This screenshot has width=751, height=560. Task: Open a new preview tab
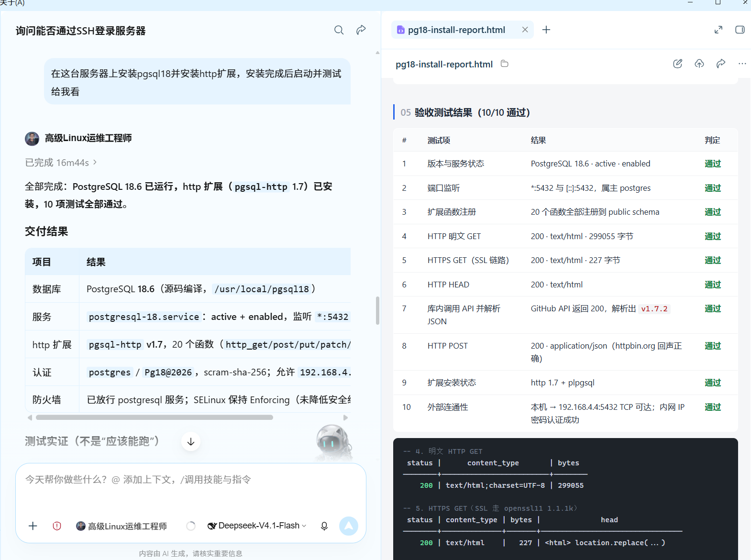546,30
